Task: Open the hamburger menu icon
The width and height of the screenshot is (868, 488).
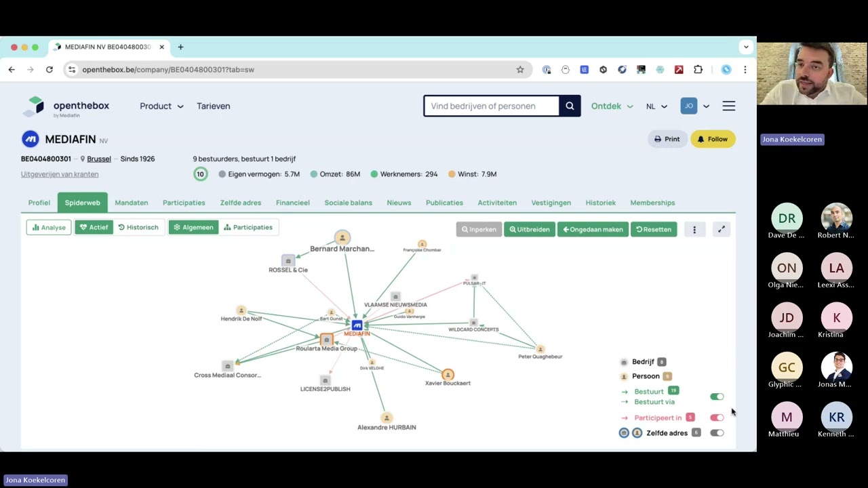Action: (728, 106)
